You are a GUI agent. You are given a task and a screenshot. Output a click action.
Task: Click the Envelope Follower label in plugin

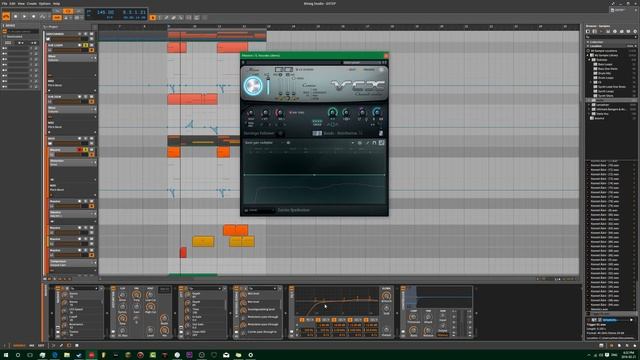[x=259, y=133]
